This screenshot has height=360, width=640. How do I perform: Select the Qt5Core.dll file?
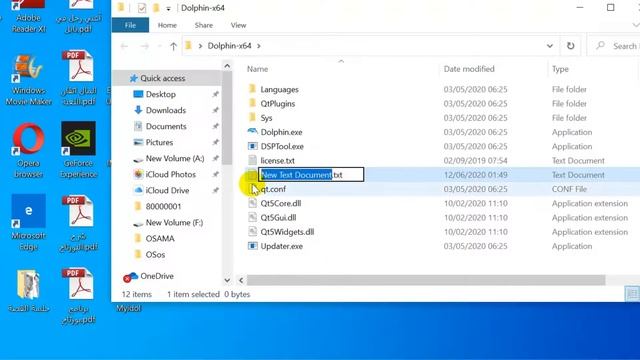pos(281,203)
